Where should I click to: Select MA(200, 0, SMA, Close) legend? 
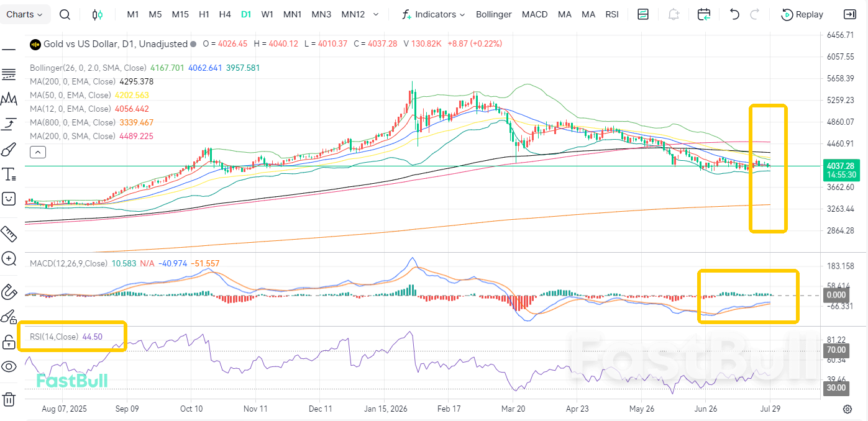73,136
